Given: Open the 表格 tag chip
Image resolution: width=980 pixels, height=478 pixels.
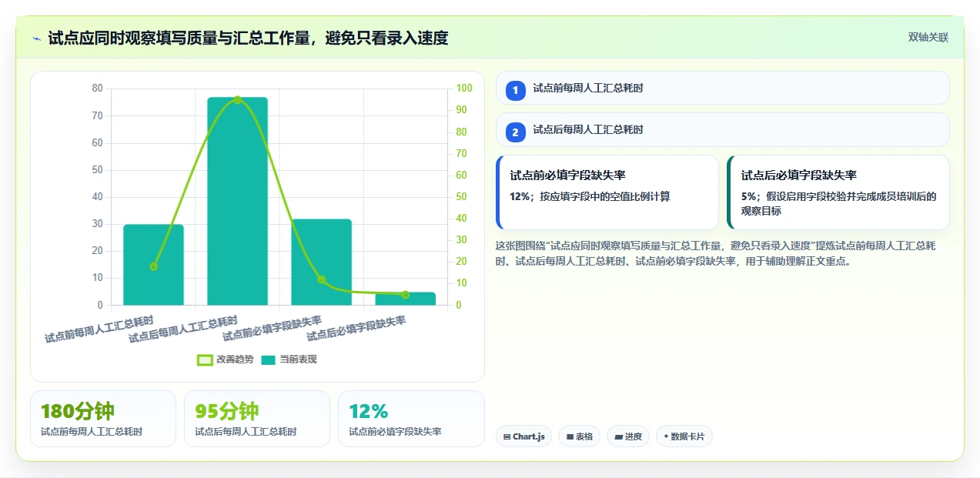Looking at the screenshot, I should 579,436.
